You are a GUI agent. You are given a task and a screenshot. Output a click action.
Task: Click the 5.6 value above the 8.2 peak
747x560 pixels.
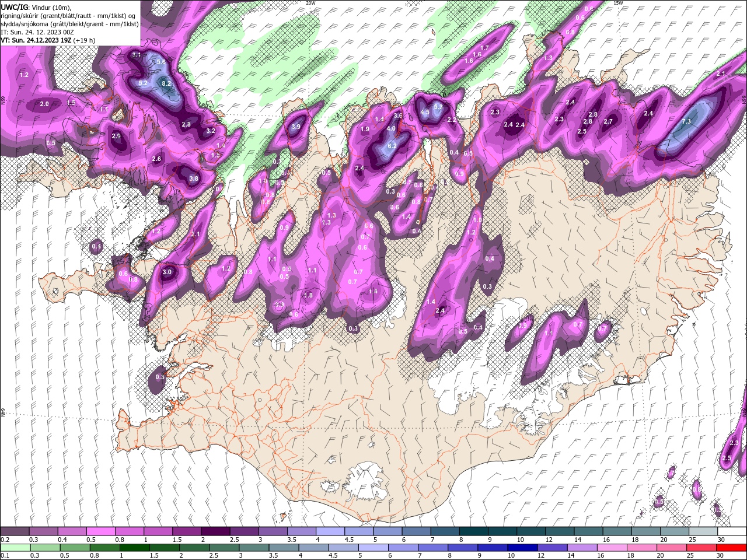click(162, 61)
